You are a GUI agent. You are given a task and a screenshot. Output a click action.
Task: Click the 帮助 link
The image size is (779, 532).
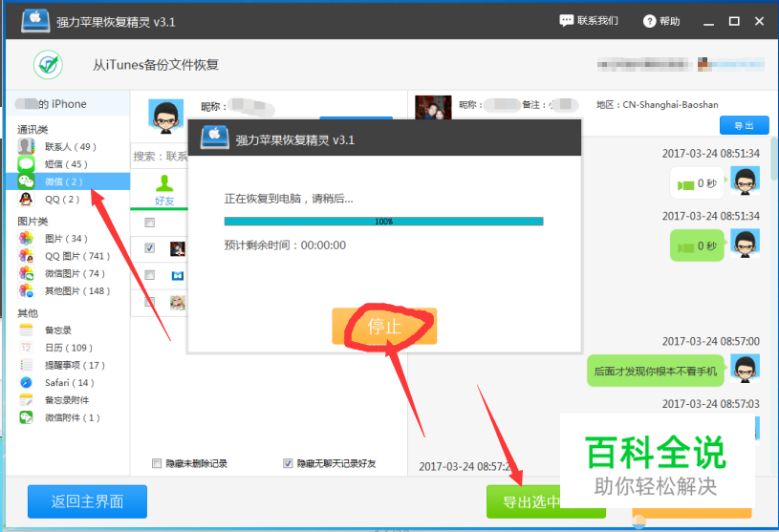(660, 21)
